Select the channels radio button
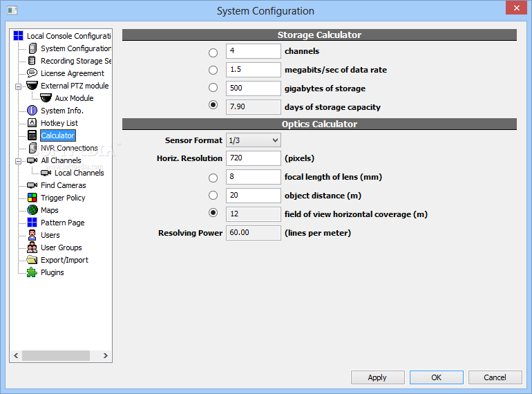The image size is (532, 394). click(213, 53)
